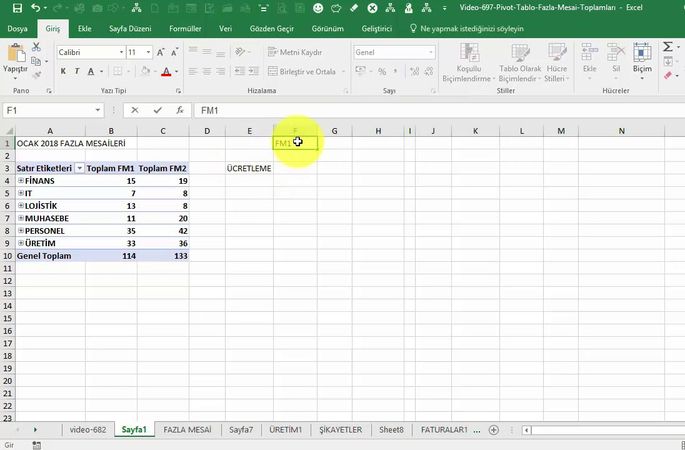The width and height of the screenshot is (685, 450).
Task: Click the Fill Color paint bucket icon
Action: coord(145,71)
